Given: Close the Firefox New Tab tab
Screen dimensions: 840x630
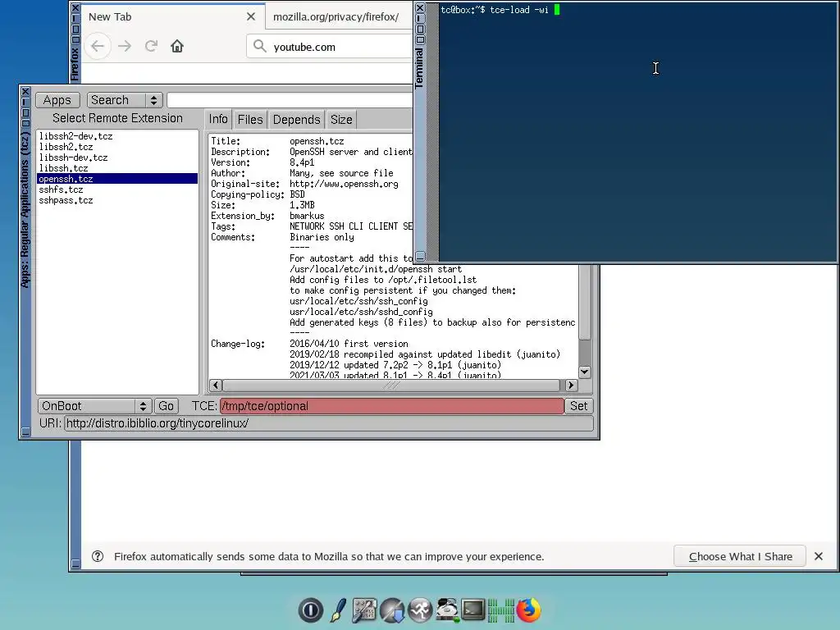Looking at the screenshot, I should point(251,16).
